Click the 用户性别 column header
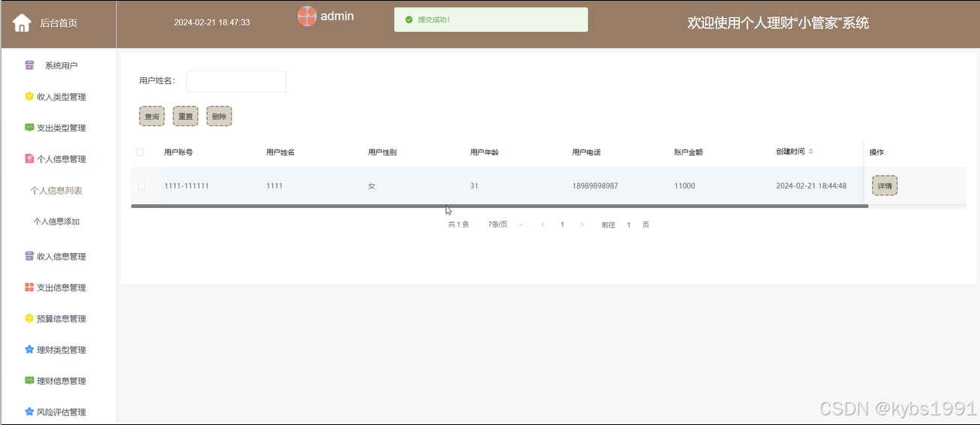The height and width of the screenshot is (425, 980). [x=383, y=152]
